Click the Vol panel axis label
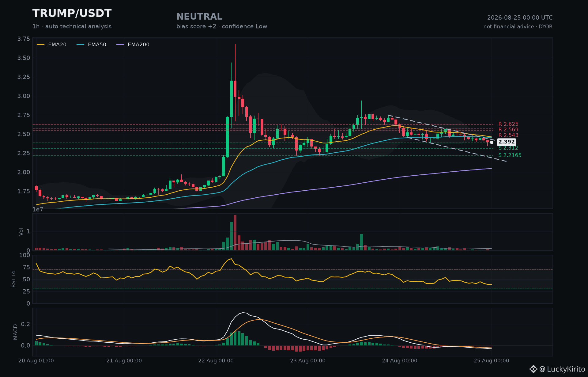The height and width of the screenshot is (377, 588). pyautogui.click(x=21, y=232)
